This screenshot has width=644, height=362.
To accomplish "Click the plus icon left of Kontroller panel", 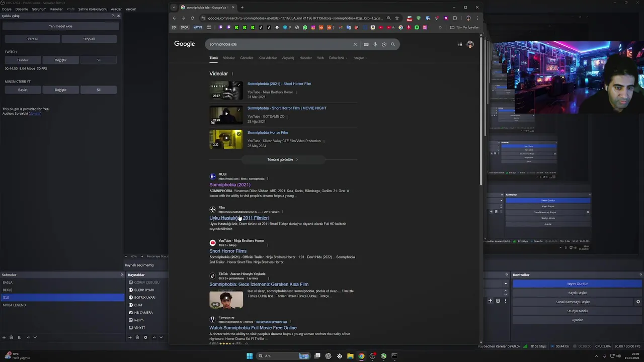I will [490, 301].
